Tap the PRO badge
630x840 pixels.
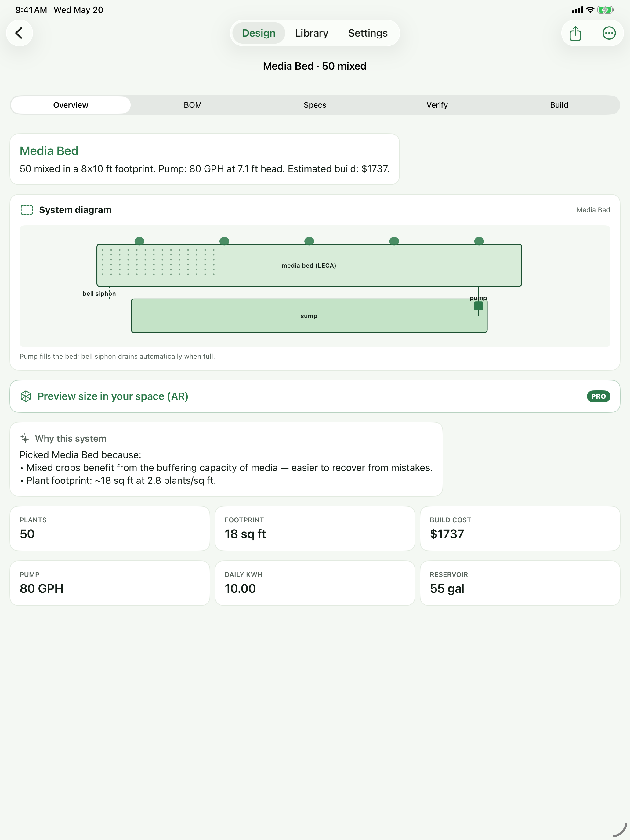click(x=598, y=396)
